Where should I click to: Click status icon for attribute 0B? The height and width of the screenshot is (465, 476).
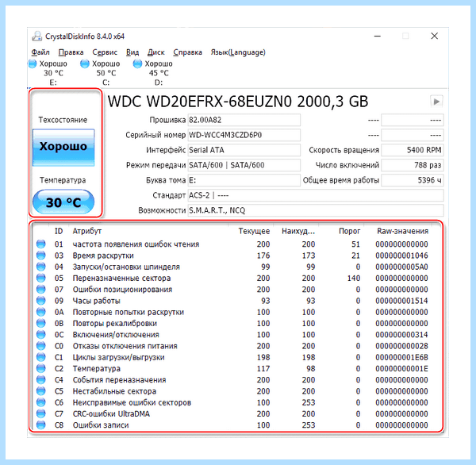pos(41,323)
